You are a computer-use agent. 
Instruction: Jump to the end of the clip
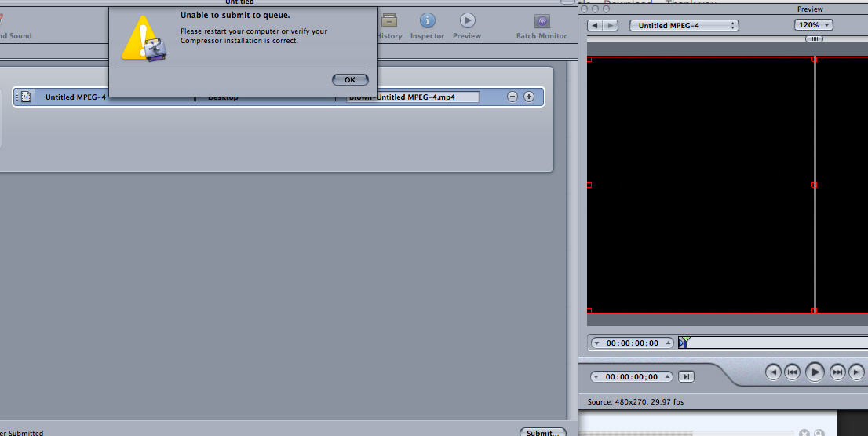click(856, 372)
